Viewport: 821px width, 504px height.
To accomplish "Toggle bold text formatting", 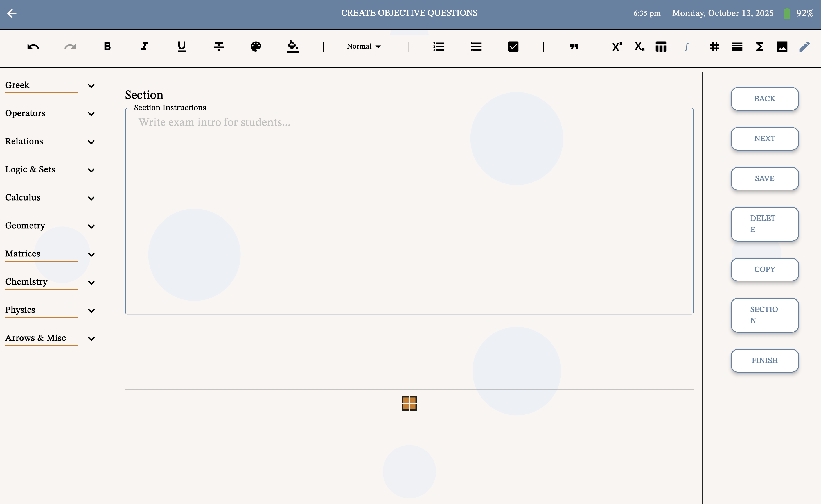I will pos(107,47).
